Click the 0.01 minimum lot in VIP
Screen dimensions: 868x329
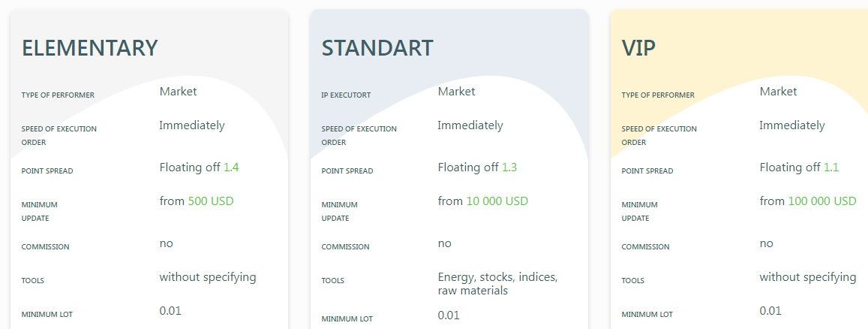click(x=770, y=311)
